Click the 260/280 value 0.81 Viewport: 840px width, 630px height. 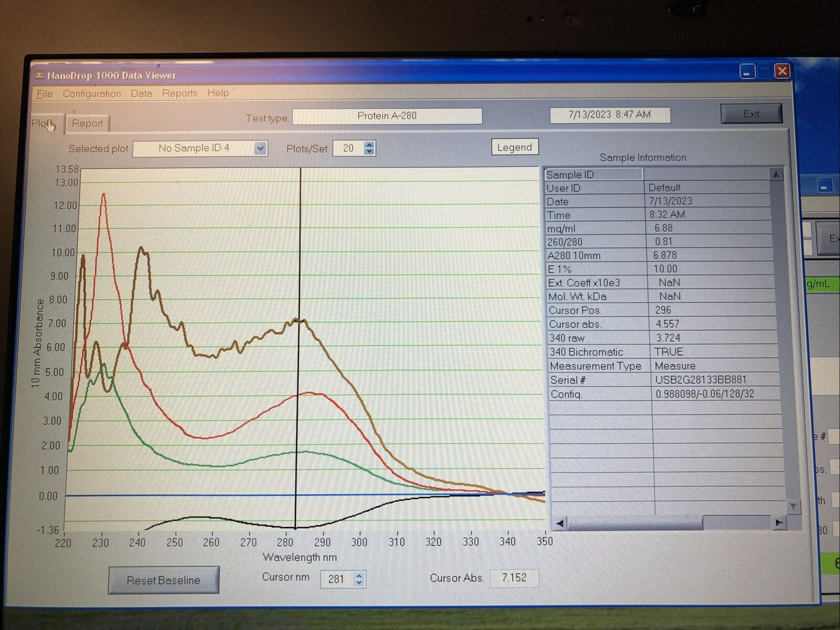click(x=663, y=242)
